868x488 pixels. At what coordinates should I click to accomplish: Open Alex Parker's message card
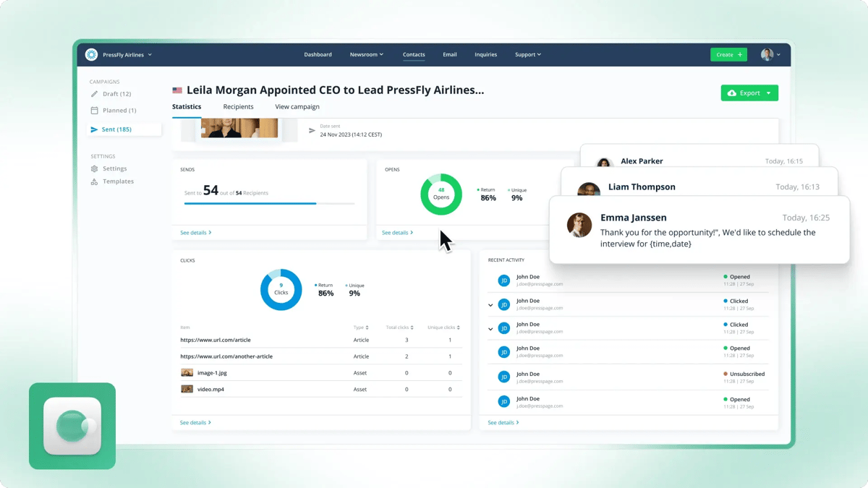699,155
